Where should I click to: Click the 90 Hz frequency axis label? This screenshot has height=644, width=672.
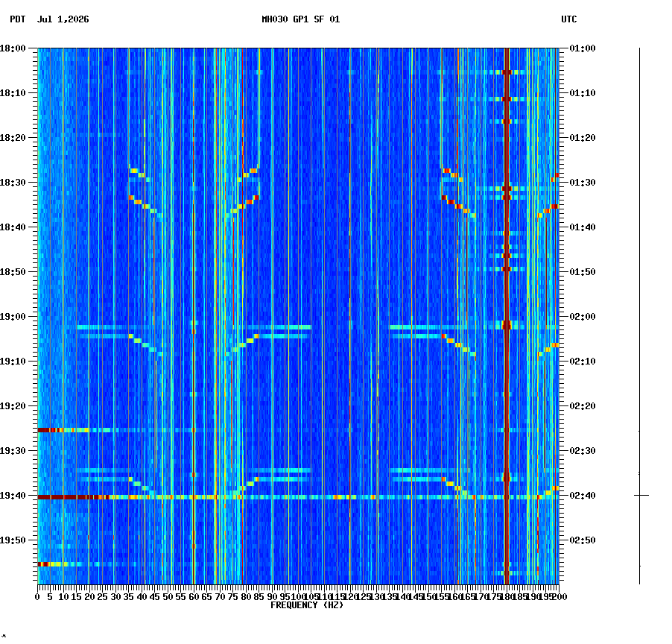point(272,596)
